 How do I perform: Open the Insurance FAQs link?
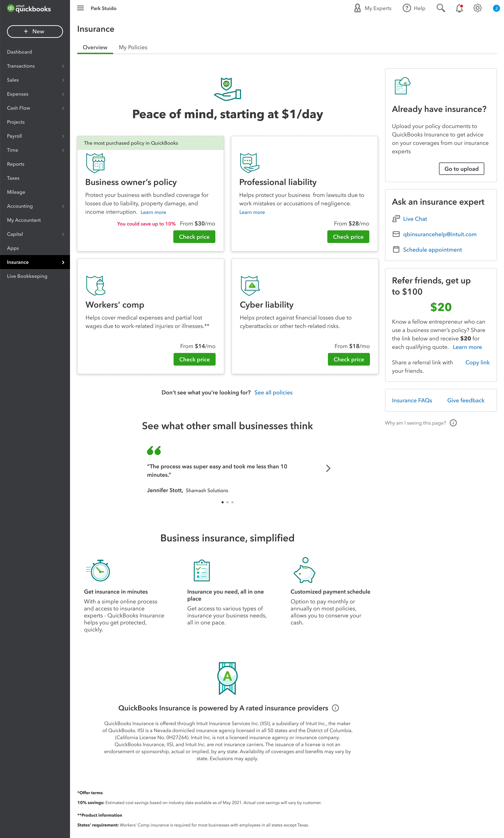tap(412, 400)
